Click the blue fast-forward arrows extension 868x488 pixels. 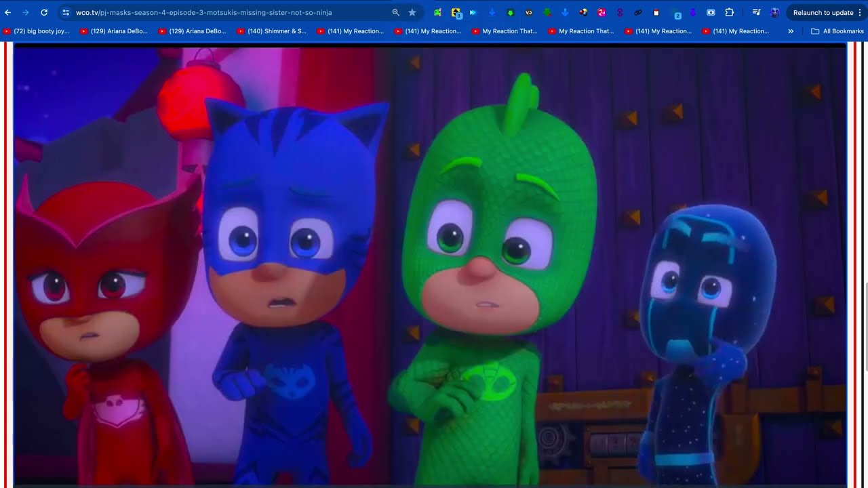pos(473,12)
